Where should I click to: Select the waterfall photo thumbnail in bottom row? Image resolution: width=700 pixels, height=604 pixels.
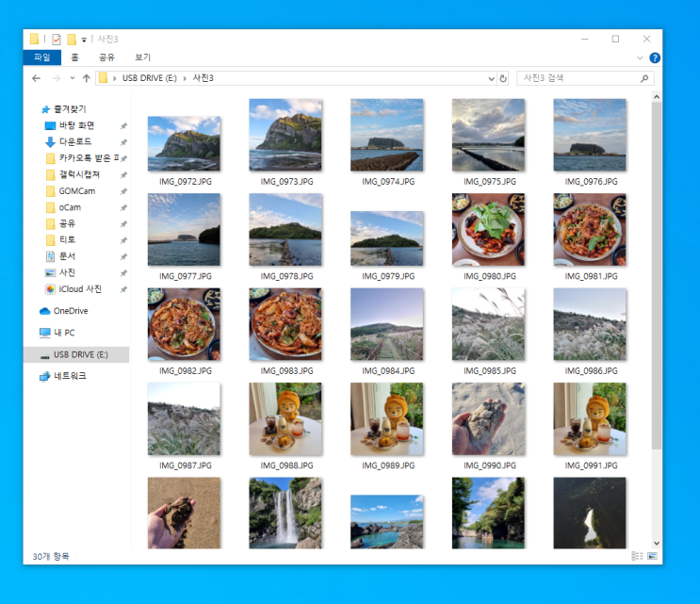(285, 513)
